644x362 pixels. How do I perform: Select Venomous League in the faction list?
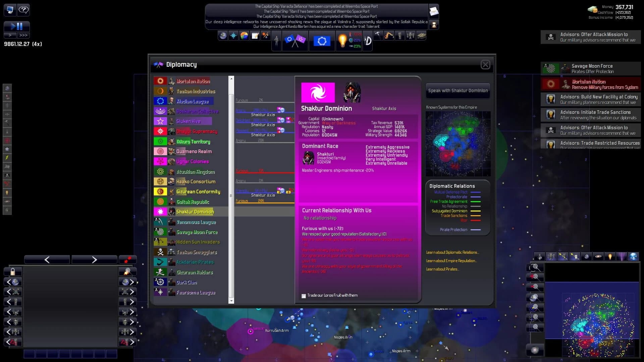point(195,222)
